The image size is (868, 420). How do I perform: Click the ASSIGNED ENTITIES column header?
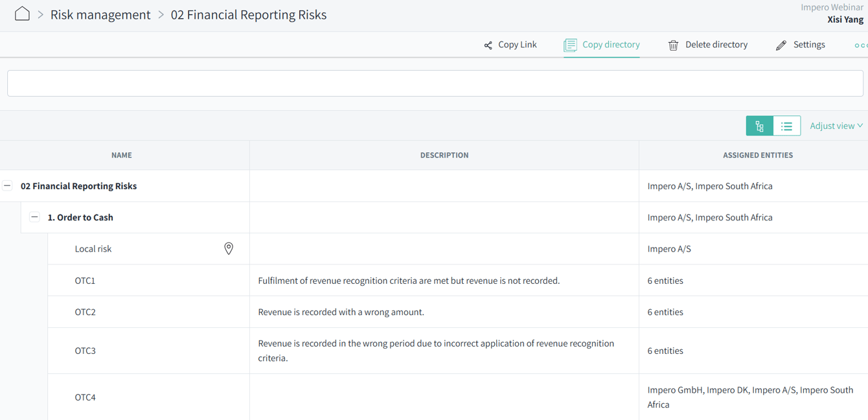click(758, 155)
